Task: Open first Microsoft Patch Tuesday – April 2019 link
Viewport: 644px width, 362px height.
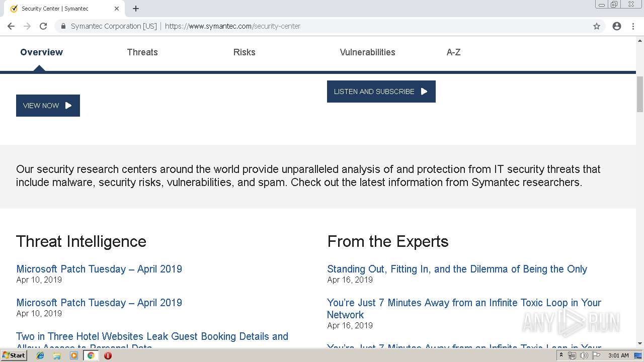Action: tap(99, 269)
